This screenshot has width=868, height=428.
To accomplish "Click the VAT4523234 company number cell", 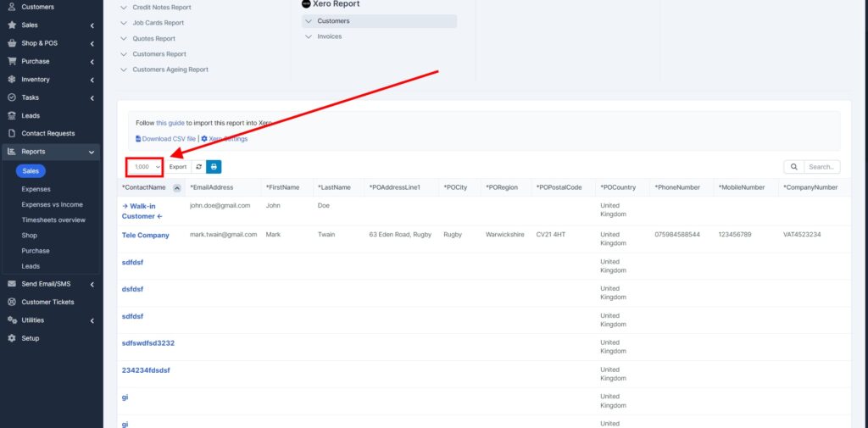I will (x=802, y=235).
